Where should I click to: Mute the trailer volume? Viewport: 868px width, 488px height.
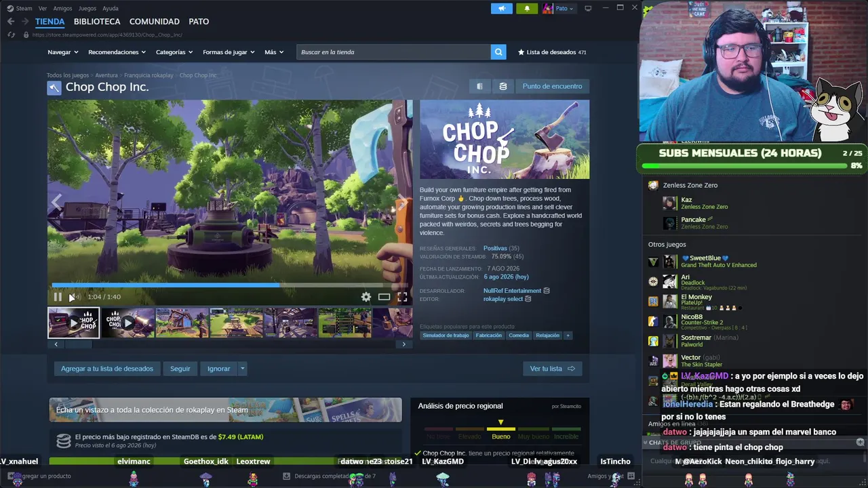pyautogui.click(x=75, y=297)
